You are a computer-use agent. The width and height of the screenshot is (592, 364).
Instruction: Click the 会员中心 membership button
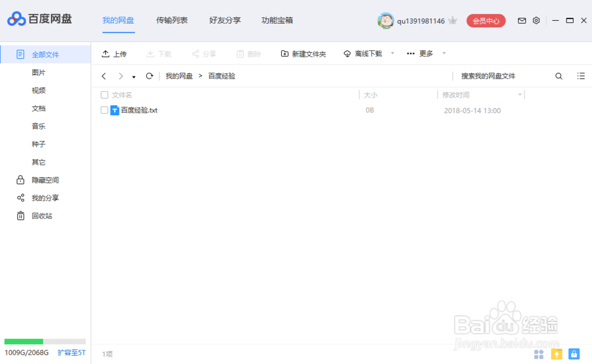point(486,20)
